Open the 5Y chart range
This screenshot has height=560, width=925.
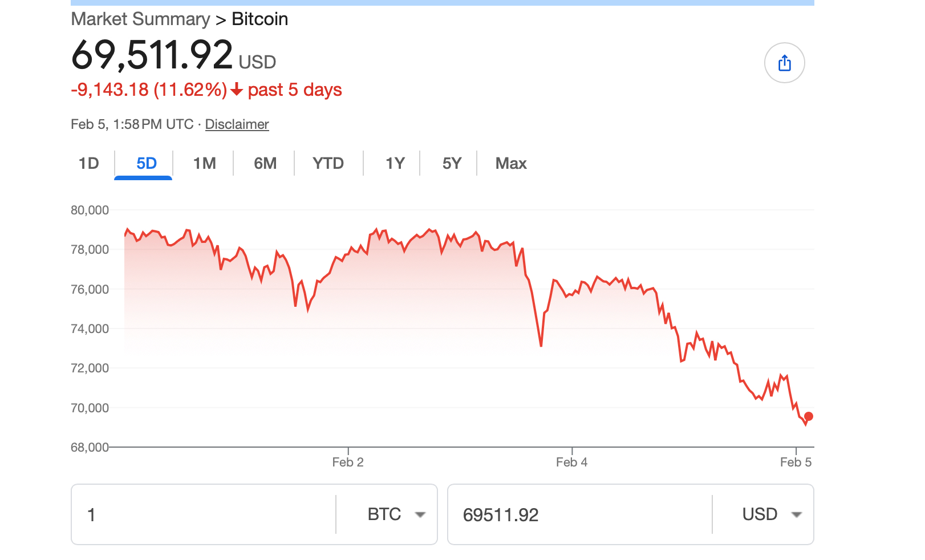coord(452,164)
